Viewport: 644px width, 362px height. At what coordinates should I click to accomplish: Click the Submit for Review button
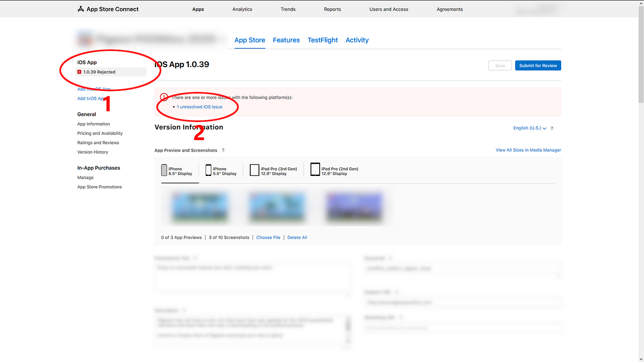(x=538, y=66)
